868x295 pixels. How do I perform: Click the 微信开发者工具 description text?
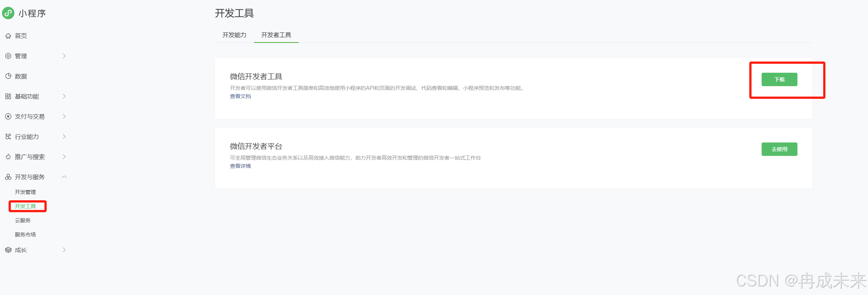point(377,88)
